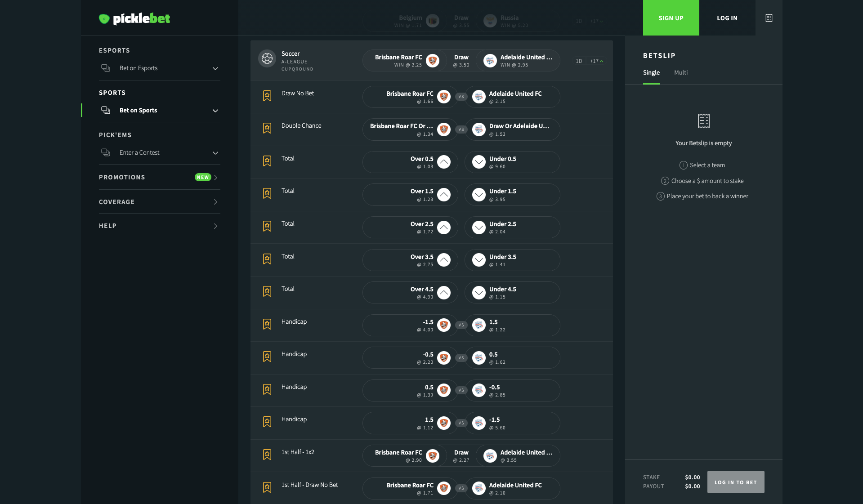This screenshot has width=863, height=504.
Task: Bookmark the Handicap 1.5 vs -1.5 market
Action: tap(267, 422)
